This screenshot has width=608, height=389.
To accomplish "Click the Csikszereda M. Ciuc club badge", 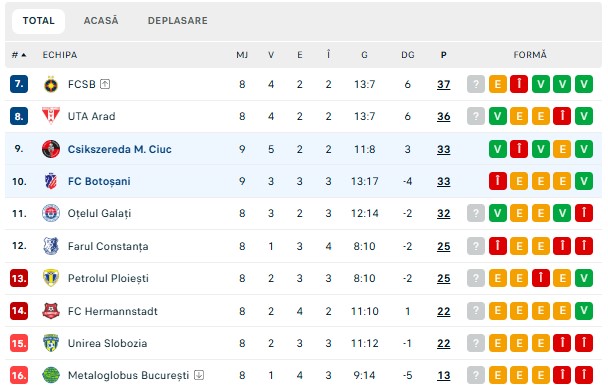I will 51,149.
